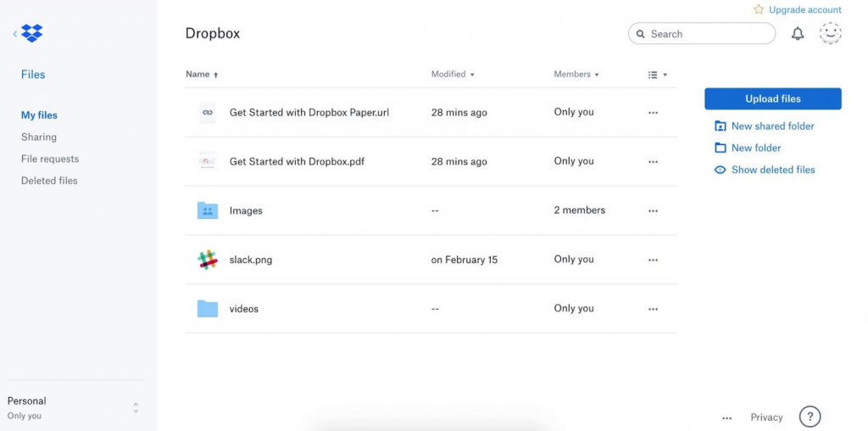Open Sharing in sidebar

[x=39, y=137]
